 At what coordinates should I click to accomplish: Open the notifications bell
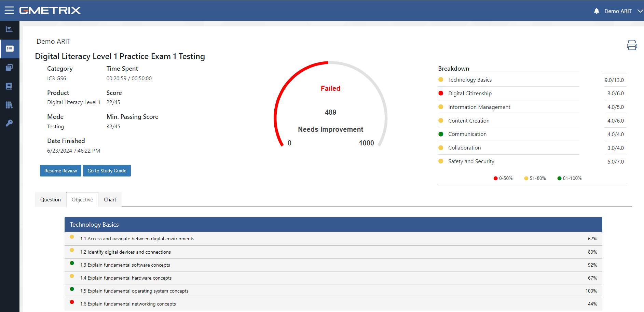597,11
